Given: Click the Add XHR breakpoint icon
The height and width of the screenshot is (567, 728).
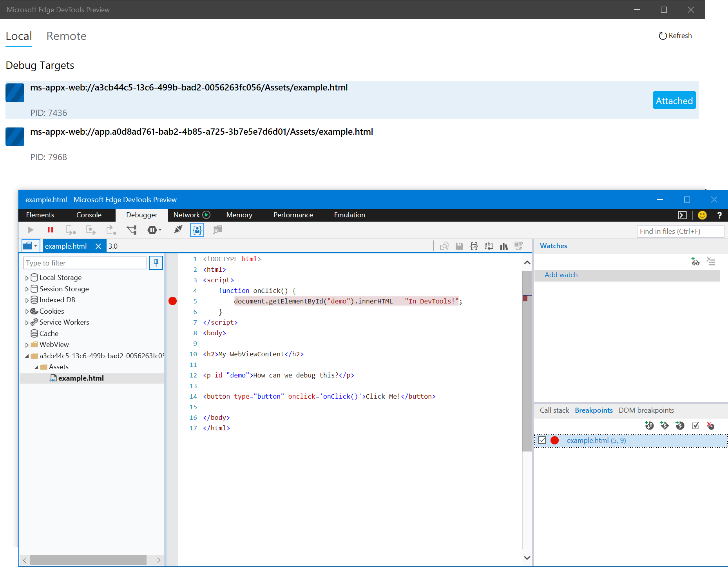Looking at the screenshot, I should click(x=649, y=426).
